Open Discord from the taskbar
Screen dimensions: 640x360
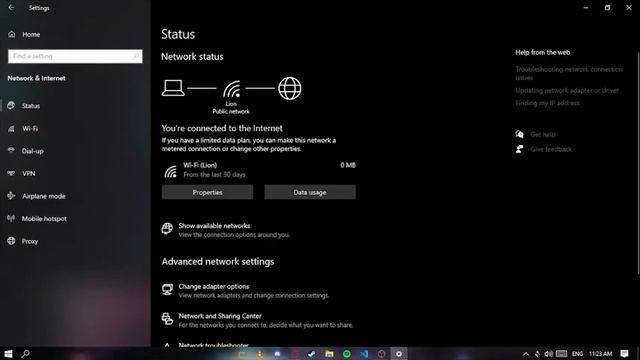pyautogui.click(x=278, y=354)
